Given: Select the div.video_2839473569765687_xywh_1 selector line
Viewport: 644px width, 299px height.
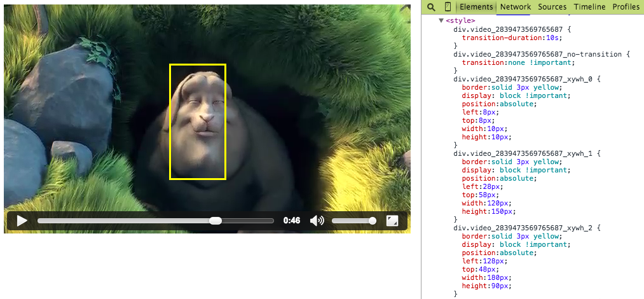Looking at the screenshot, I should tap(527, 153).
